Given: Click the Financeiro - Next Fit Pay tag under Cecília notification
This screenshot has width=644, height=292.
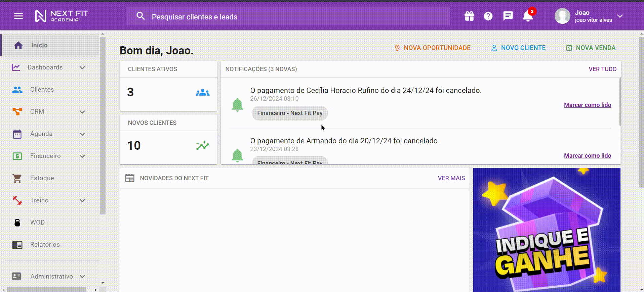Looking at the screenshot, I should pos(290,113).
